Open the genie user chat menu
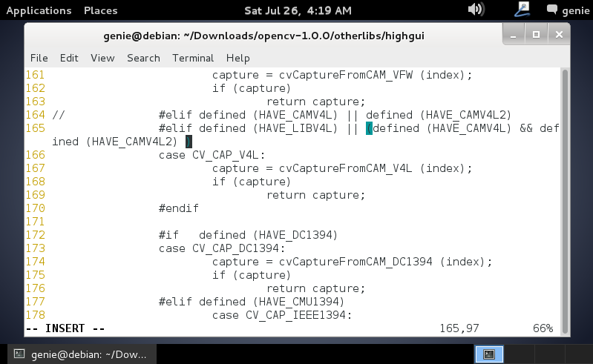Image resolution: width=593 pixels, height=364 pixels. [569, 10]
